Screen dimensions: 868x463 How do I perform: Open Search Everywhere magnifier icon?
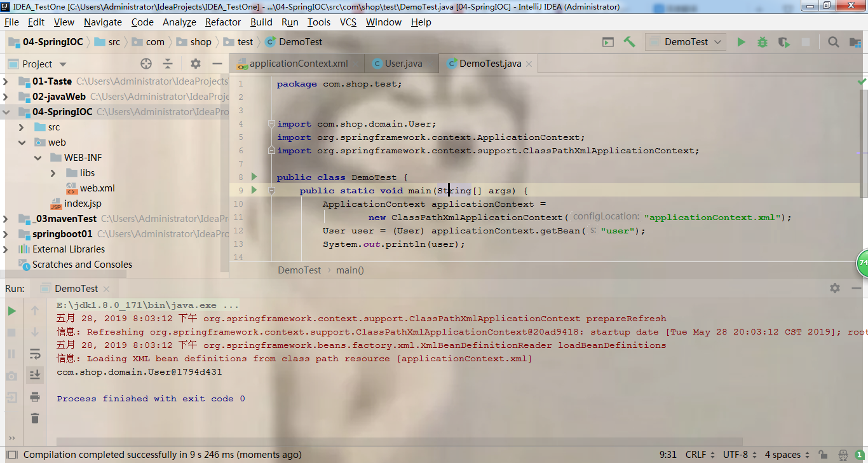tap(833, 41)
